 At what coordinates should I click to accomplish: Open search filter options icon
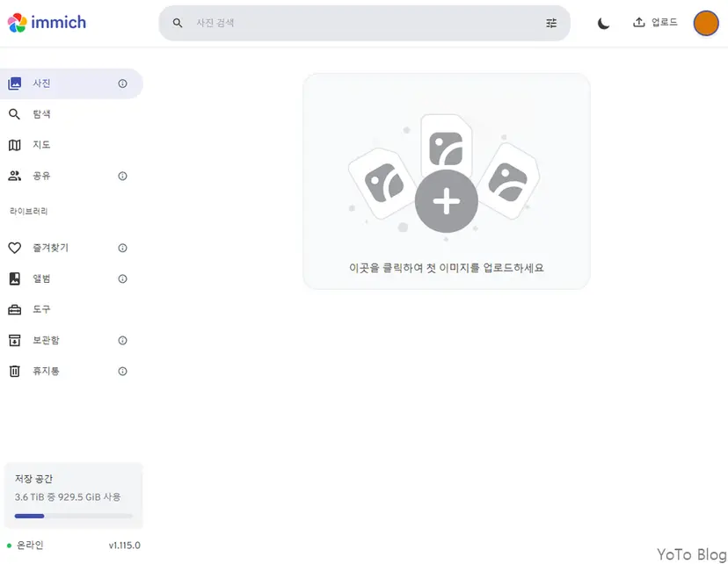[x=551, y=23]
